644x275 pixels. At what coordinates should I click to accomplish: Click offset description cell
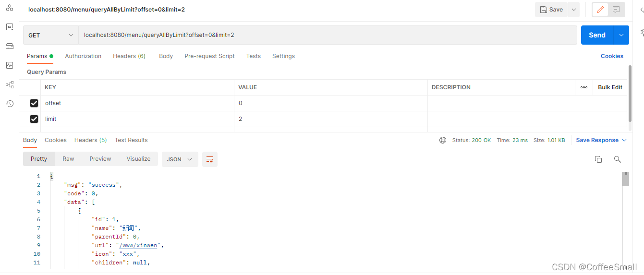(527, 103)
